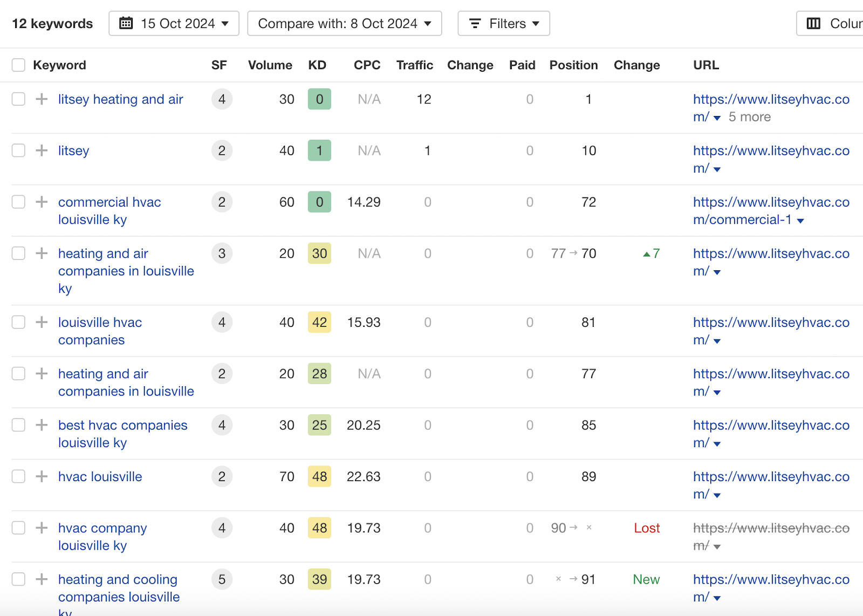Open the 'louisville hvac companies' keyword link

[100, 331]
